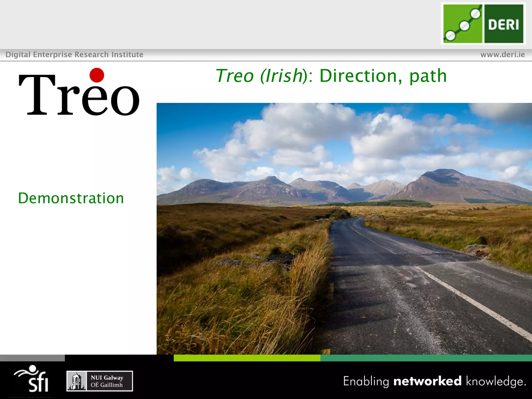The width and height of the screenshot is (532, 399).
Task: Click the DERI logo
Action: click(x=483, y=24)
